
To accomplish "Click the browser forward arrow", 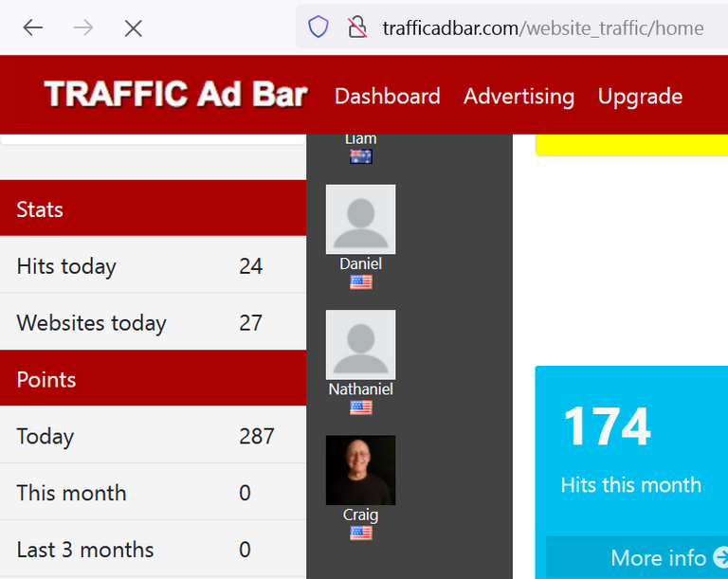I will 83,28.
